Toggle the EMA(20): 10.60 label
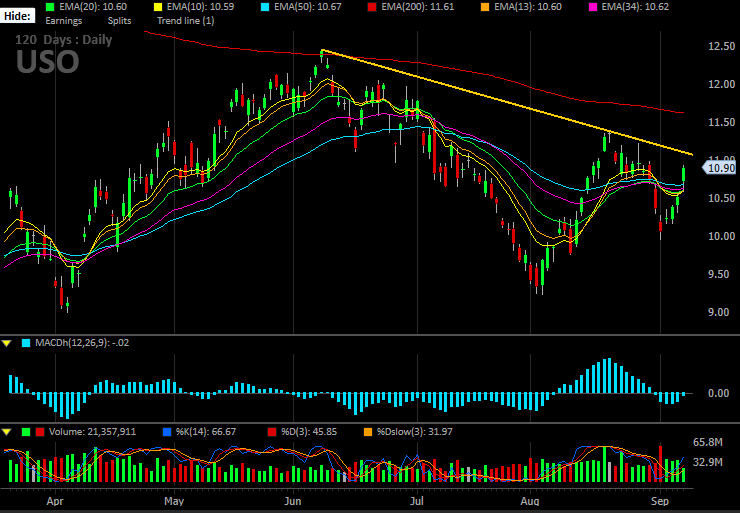The image size is (740, 513). (x=92, y=7)
